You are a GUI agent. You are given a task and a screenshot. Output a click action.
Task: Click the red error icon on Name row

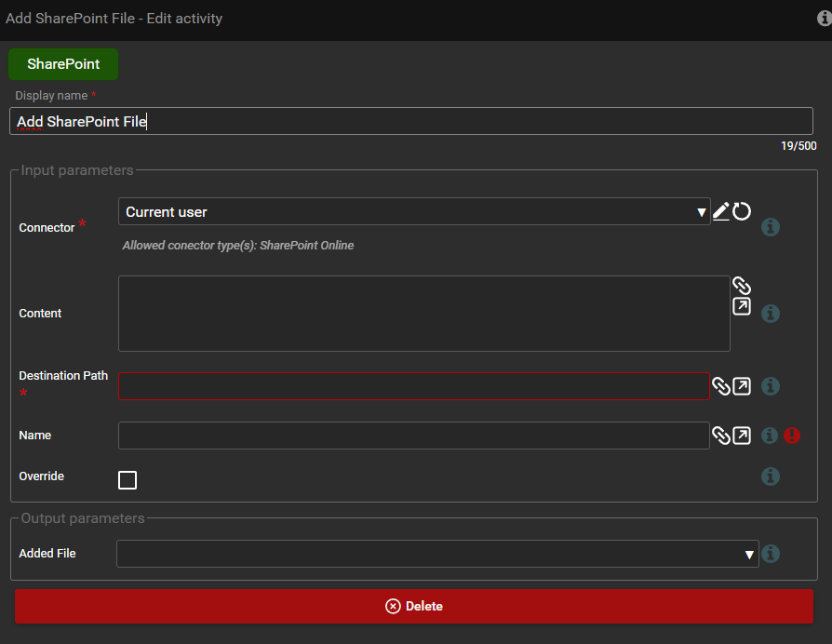coord(792,436)
